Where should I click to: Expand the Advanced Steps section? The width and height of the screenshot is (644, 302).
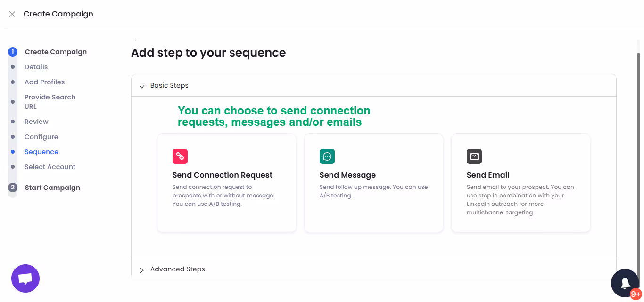pos(142,269)
